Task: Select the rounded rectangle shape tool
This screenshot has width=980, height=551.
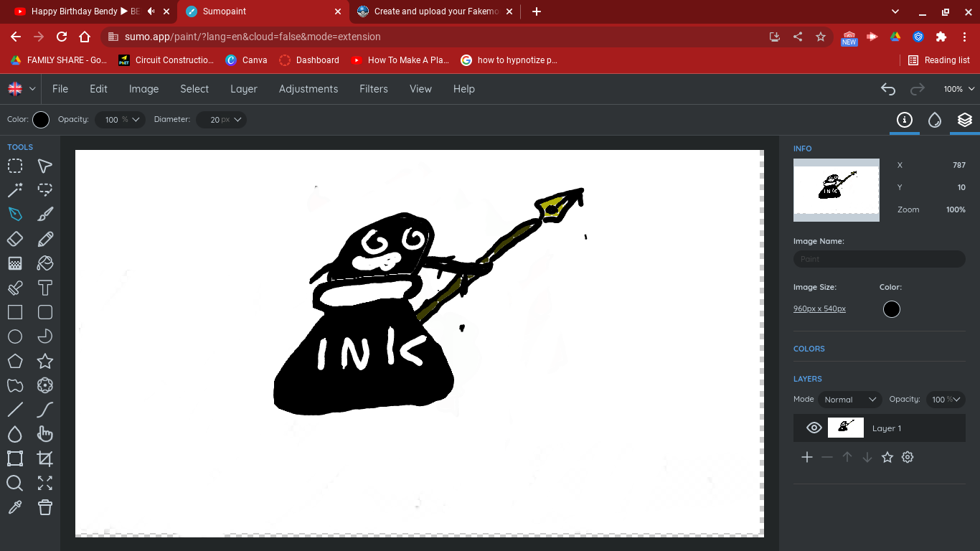Action: coord(45,312)
